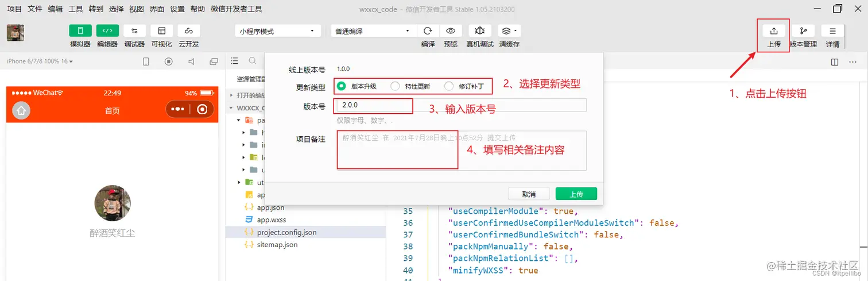Open cloud development (云开发)
868x281 pixels.
pyautogui.click(x=189, y=31)
